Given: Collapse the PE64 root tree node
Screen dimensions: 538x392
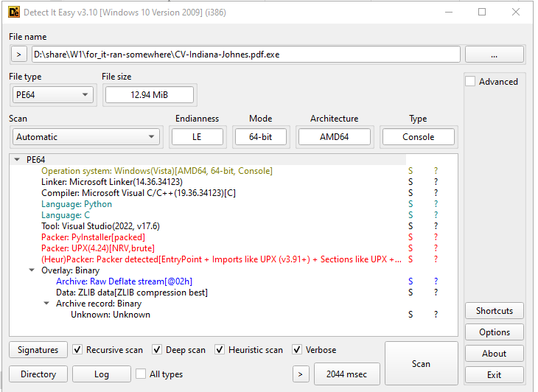Looking at the screenshot, I should click(17, 159).
